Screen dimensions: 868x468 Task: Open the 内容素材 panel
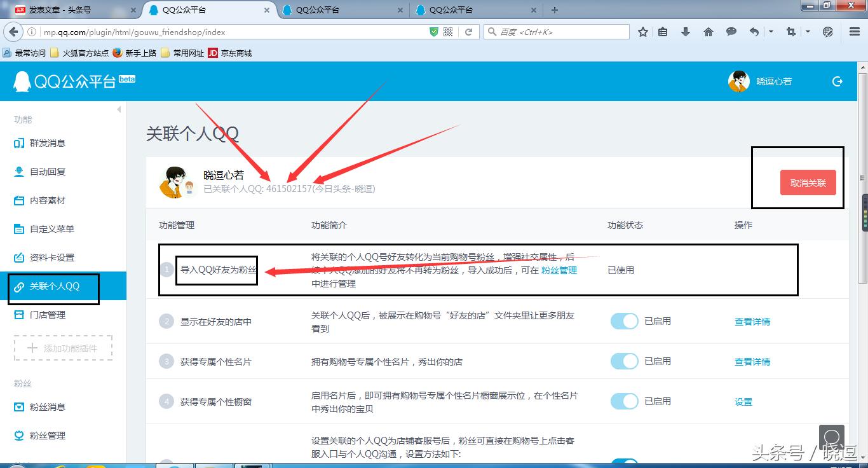47,200
